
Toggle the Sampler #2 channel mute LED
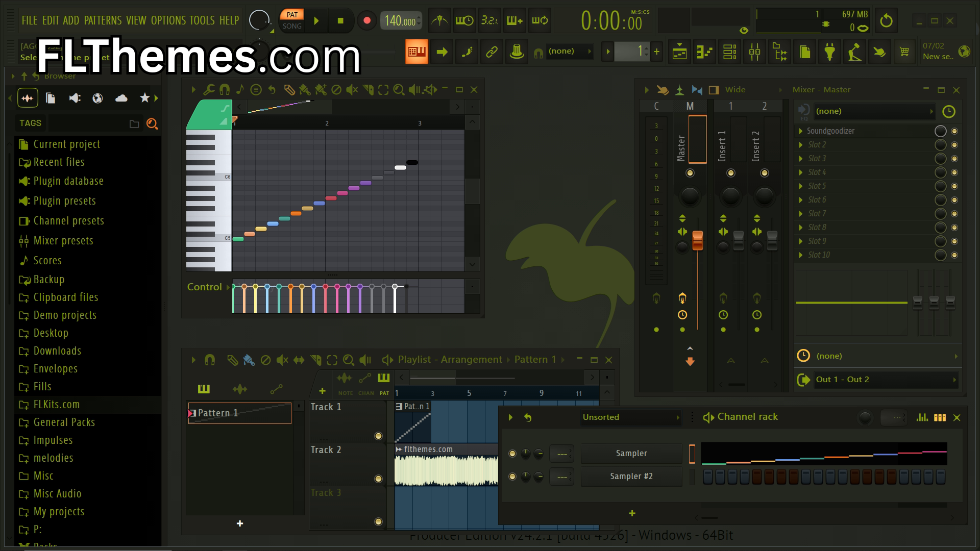pyautogui.click(x=512, y=476)
